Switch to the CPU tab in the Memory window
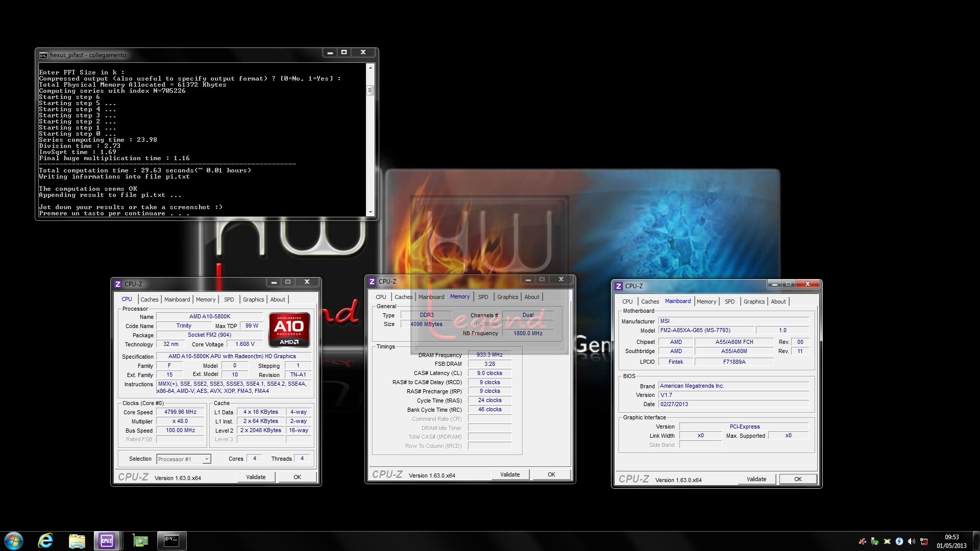980x551 pixels. pyautogui.click(x=381, y=297)
